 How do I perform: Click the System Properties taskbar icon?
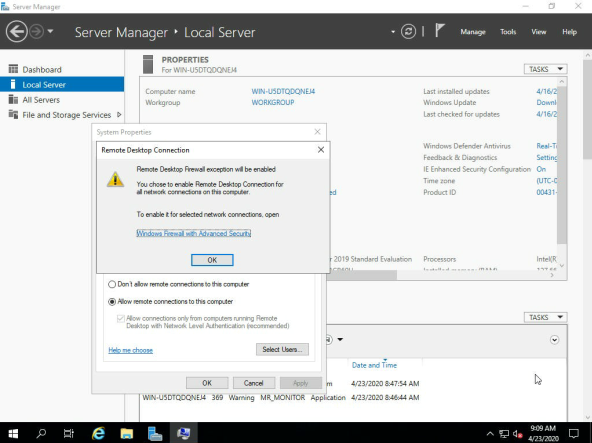pos(183,433)
